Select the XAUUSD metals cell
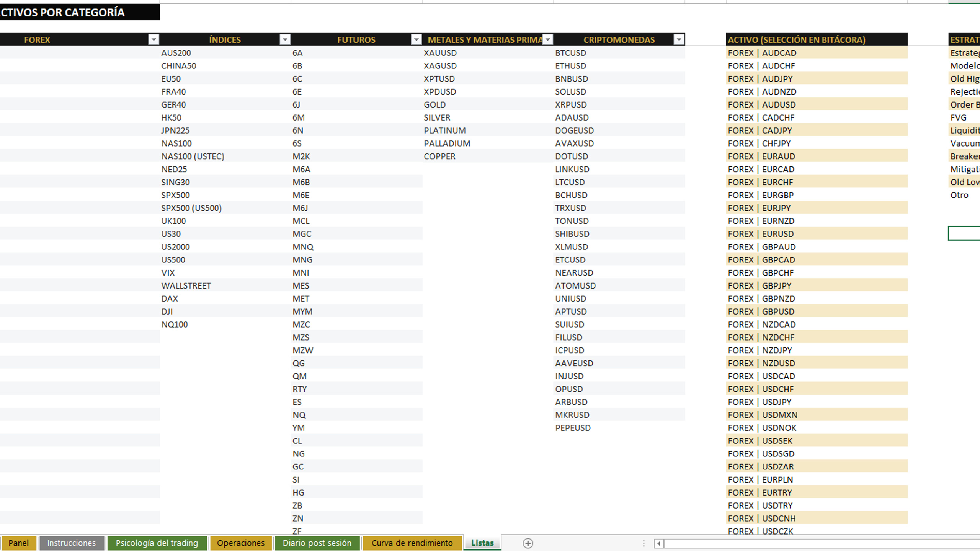Screen dimensions: 980x551 point(488,53)
